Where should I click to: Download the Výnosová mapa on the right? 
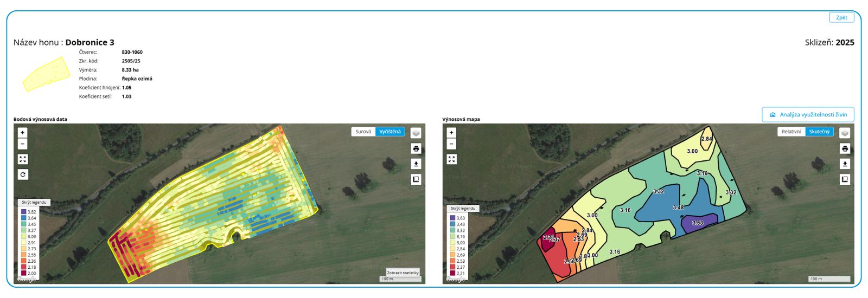[845, 164]
